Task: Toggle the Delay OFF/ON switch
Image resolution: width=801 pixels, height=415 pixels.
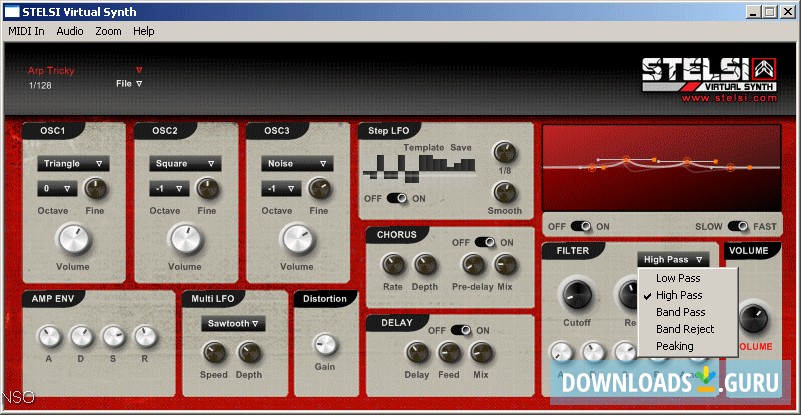Action: (460, 330)
